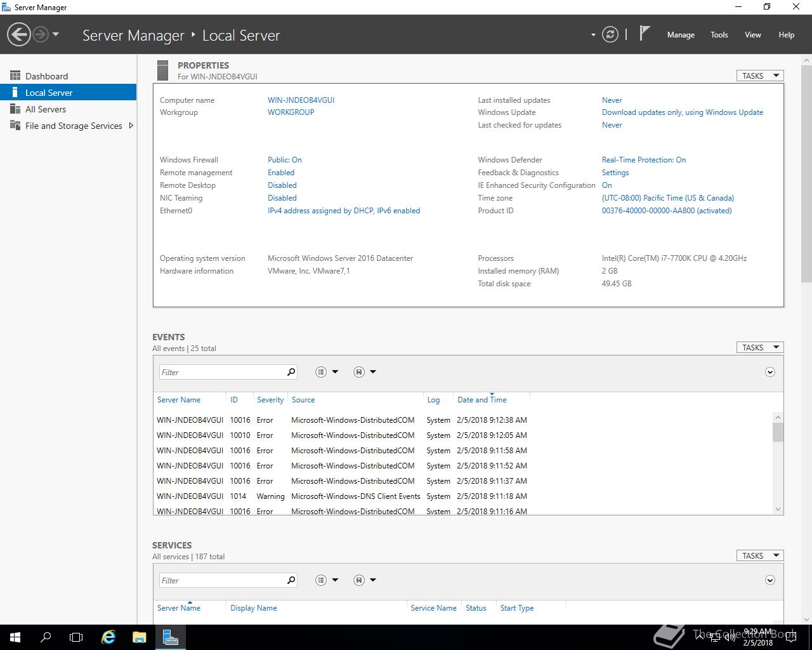Open File and Storage Services
The image size is (812, 650).
74,126
